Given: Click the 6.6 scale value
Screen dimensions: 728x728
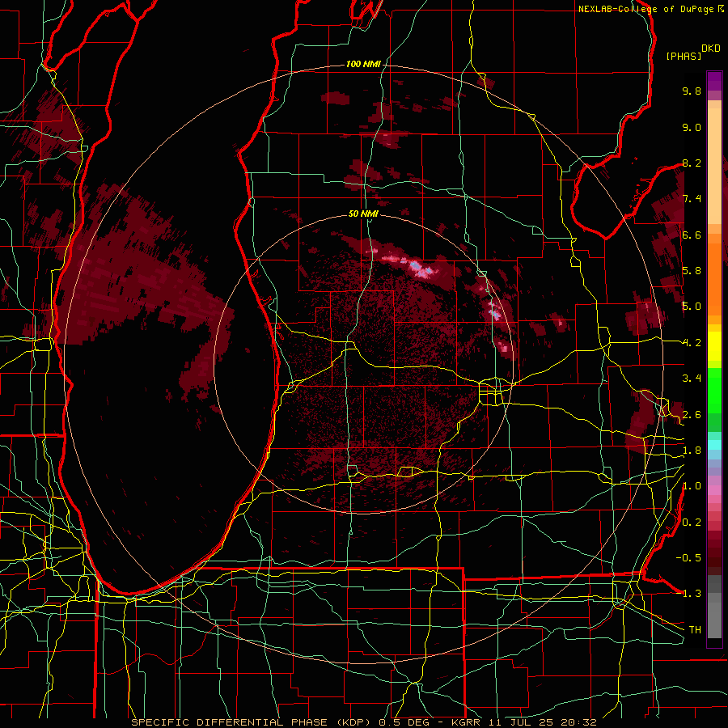Looking at the screenshot, I should 692,235.
